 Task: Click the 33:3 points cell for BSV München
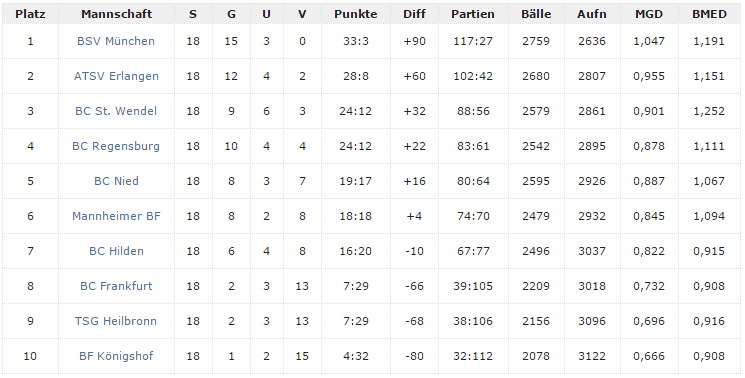[x=356, y=41]
